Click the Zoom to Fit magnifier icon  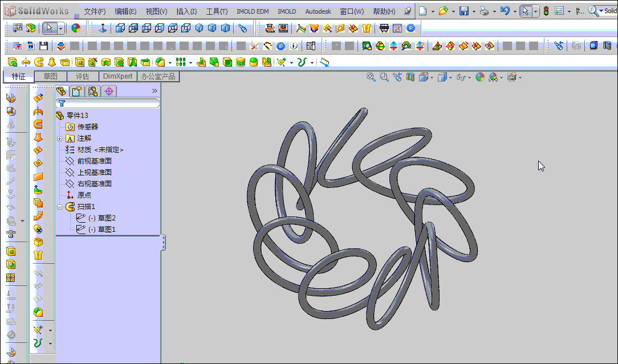point(371,77)
